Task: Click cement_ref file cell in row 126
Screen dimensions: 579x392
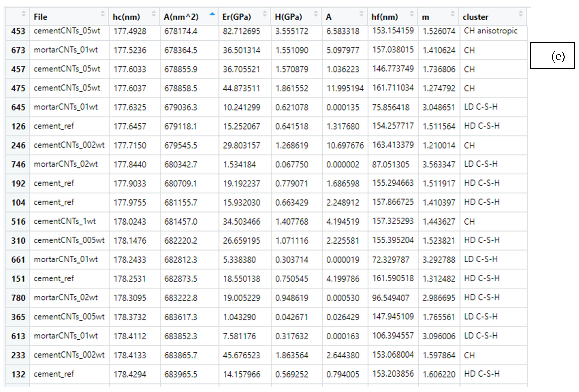Action: (x=54, y=126)
